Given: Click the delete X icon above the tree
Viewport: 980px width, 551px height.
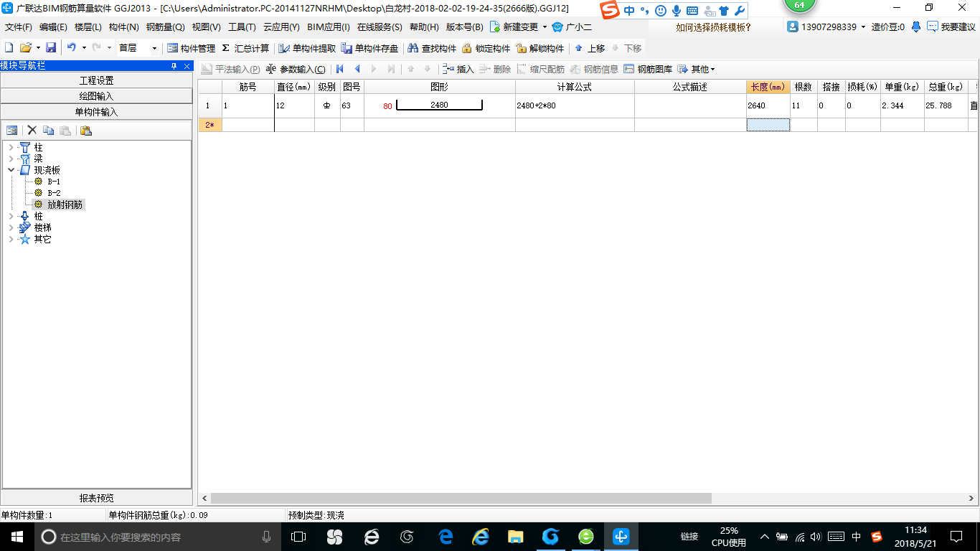Looking at the screenshot, I should (32, 131).
